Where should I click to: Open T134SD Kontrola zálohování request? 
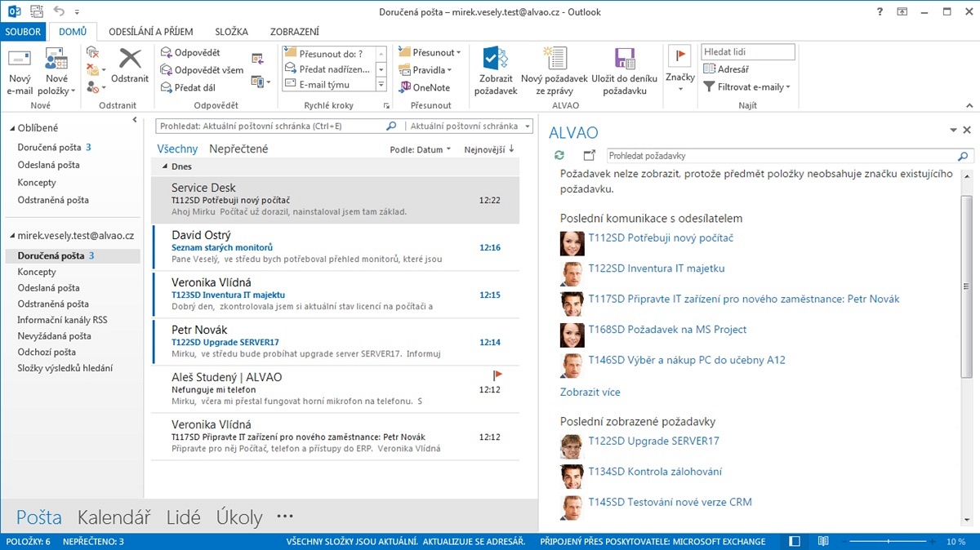[655, 471]
